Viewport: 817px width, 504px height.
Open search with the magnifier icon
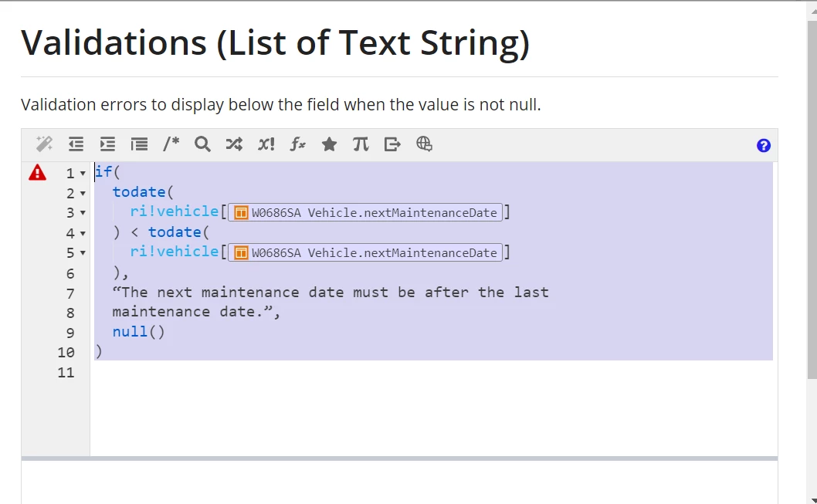202,144
